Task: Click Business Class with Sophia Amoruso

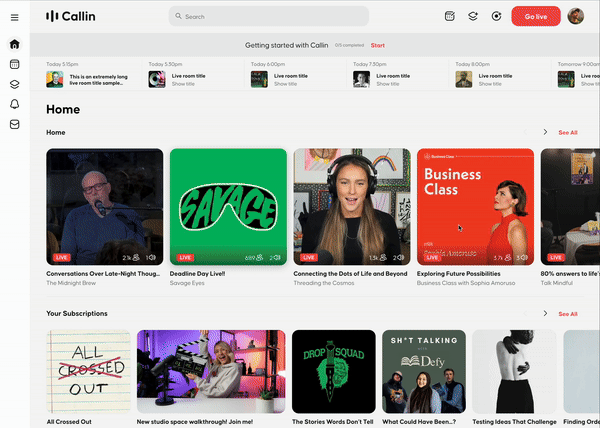Action: pyautogui.click(x=466, y=283)
